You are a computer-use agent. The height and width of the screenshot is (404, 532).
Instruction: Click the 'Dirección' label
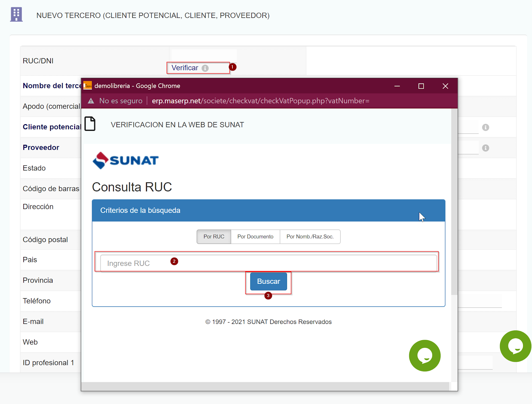[38, 207]
